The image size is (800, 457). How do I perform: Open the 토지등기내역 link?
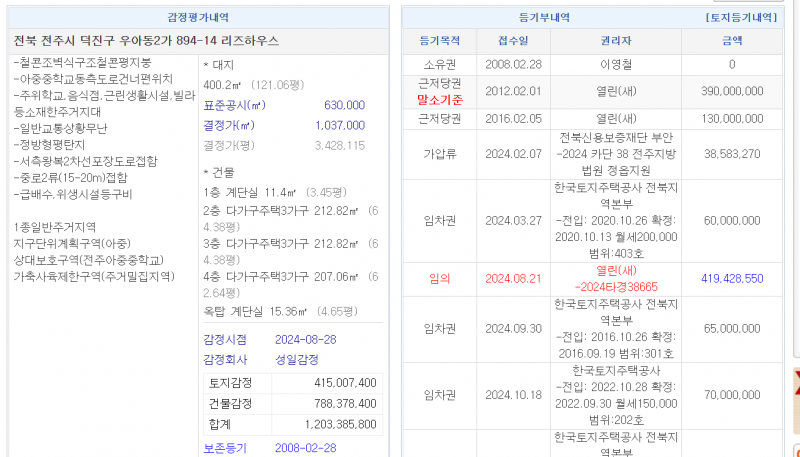point(741,18)
